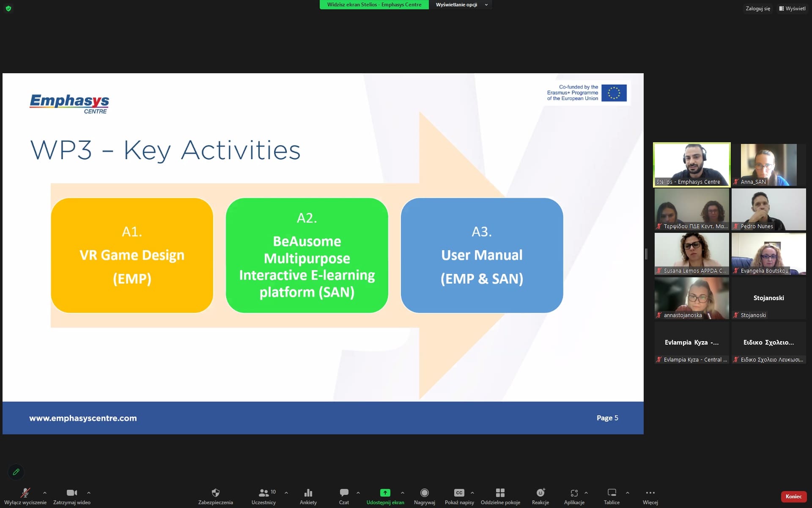Image resolution: width=812 pixels, height=508 pixels.
Task: Click green Udostępnij ekran share icon
Action: coord(385,493)
